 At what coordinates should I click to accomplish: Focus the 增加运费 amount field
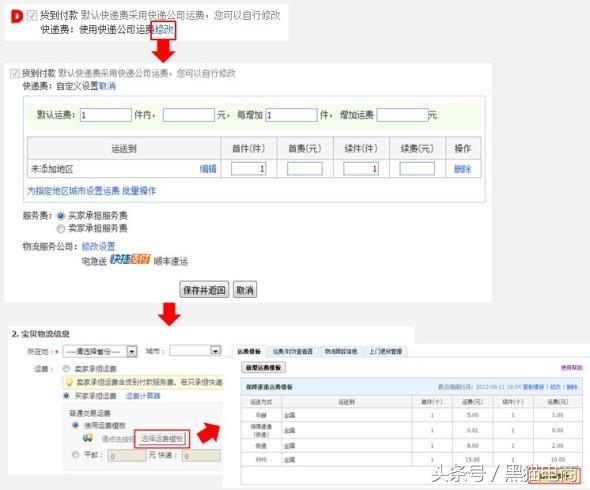[x=402, y=115]
